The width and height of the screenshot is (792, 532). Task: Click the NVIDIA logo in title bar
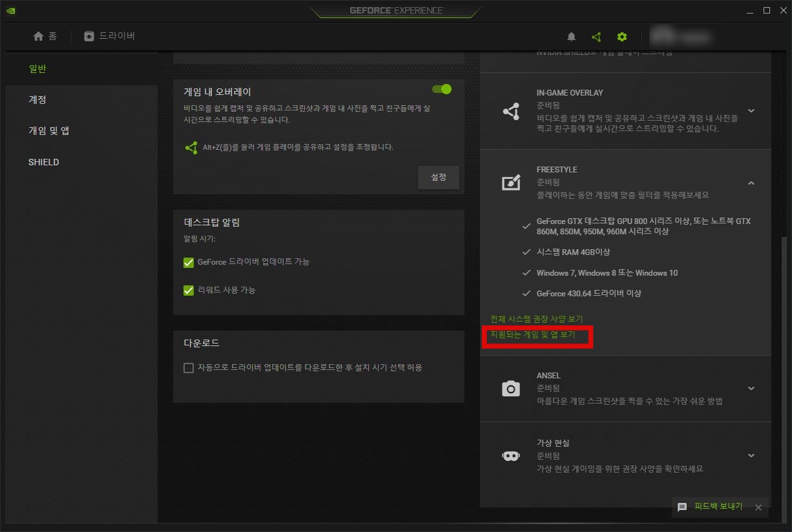10,10
